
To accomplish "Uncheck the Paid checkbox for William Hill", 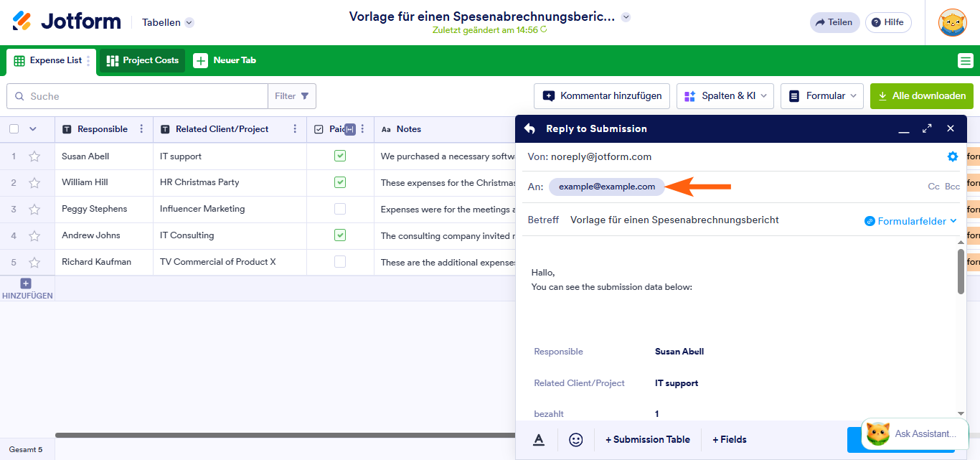I will coord(340,182).
